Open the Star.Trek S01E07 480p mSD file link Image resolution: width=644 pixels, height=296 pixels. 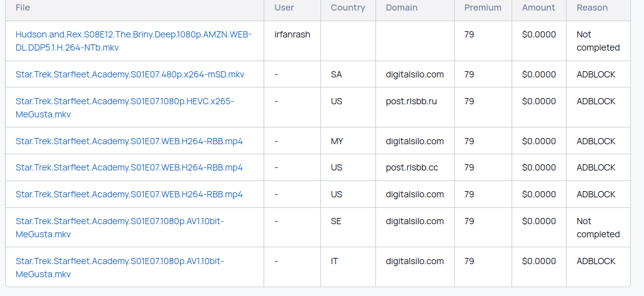[130, 74]
